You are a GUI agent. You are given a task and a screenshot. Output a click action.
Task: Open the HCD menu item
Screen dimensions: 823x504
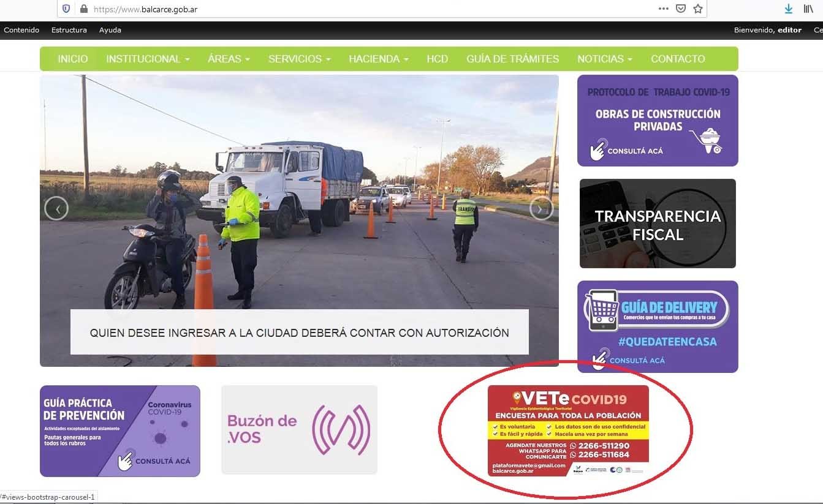[438, 59]
